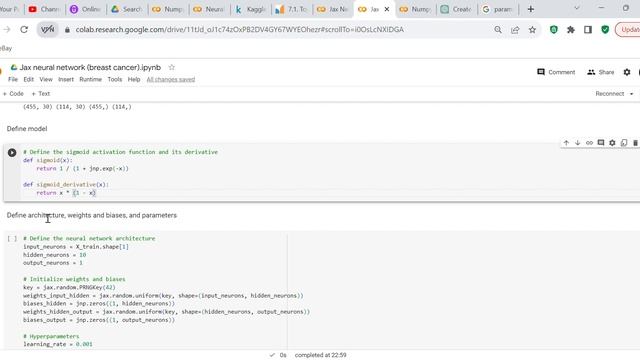Mirror the cell in a tab icon

624,143
